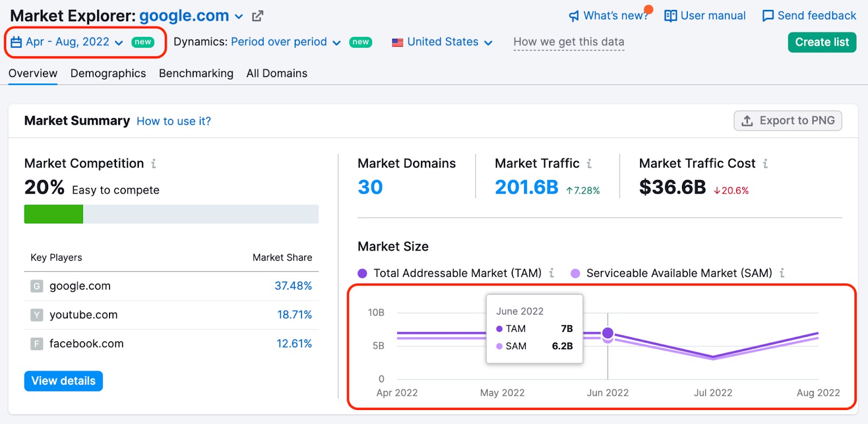The width and height of the screenshot is (868, 424).
Task: Open the How to use it? link
Action: [x=174, y=121]
